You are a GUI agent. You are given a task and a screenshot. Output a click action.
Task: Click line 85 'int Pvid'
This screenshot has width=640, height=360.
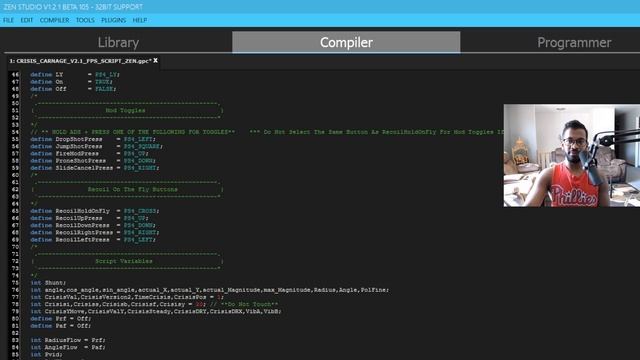pyautogui.click(x=46, y=354)
